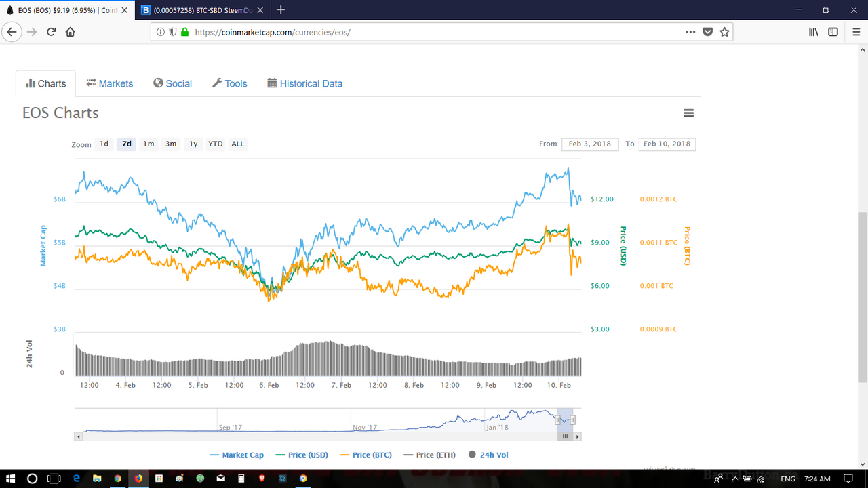This screenshot has width=868, height=488.
Task: Open Wi-Fi network status icon
Action: (760, 479)
